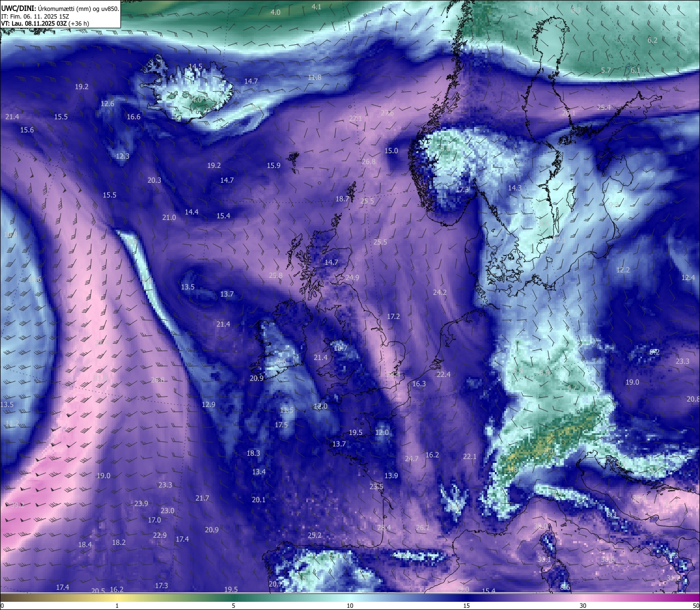
Task: Click the value 17.0 in the southwest Atlantic
Action: [154, 520]
